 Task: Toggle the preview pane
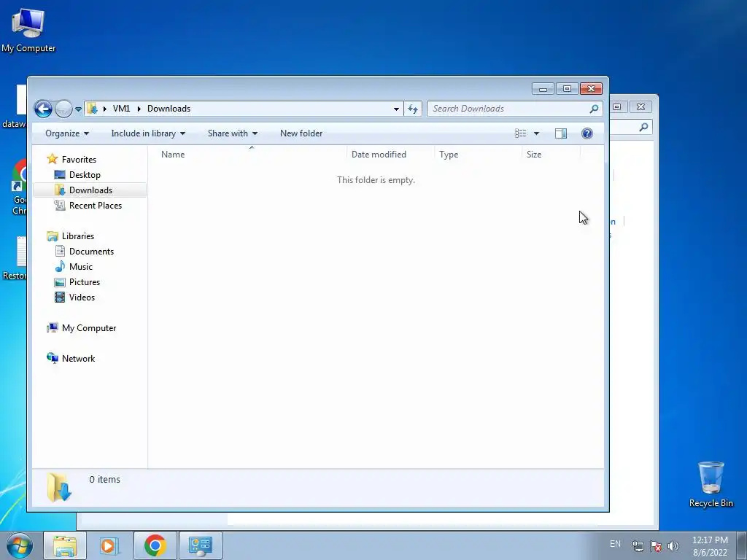(x=561, y=133)
